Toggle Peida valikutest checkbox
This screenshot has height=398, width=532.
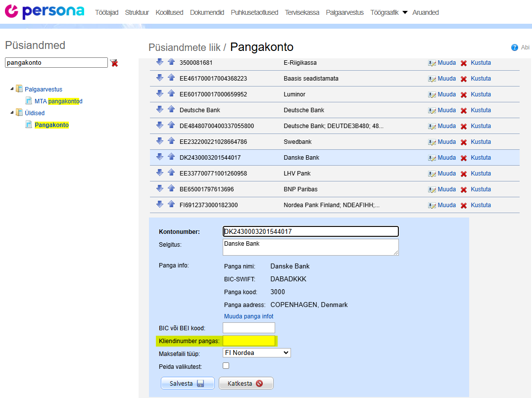pos(226,366)
